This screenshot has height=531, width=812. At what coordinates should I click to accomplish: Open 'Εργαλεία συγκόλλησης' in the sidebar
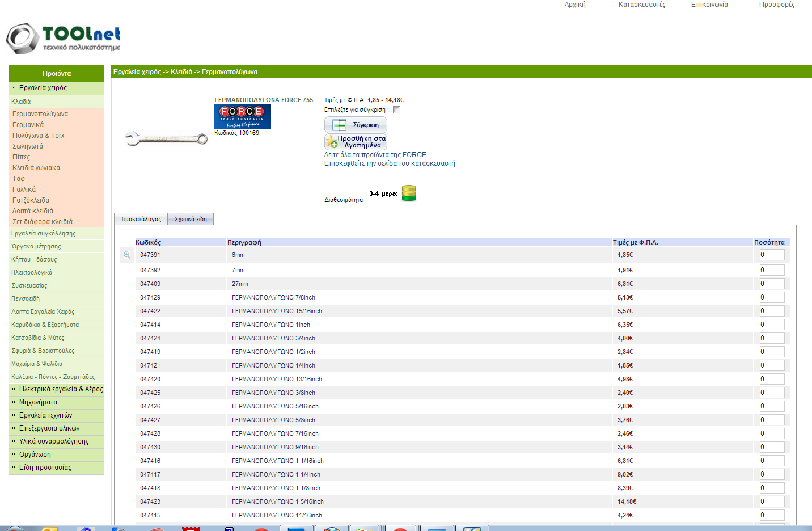[x=44, y=233]
